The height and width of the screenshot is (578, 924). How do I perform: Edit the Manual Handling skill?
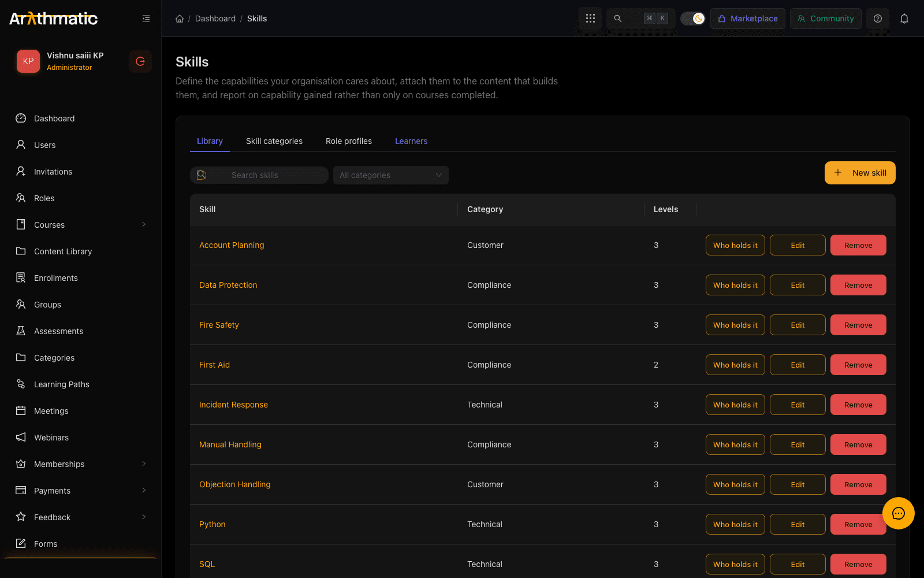coord(798,444)
